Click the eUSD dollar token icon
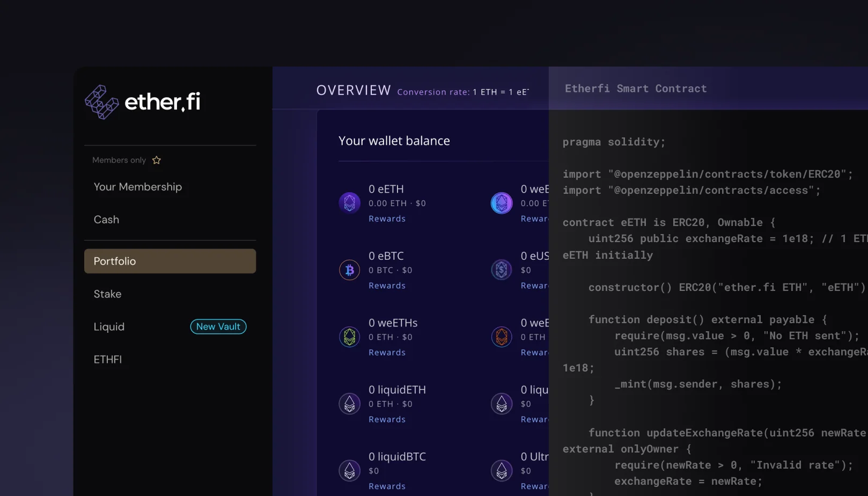The width and height of the screenshot is (868, 496). click(502, 270)
